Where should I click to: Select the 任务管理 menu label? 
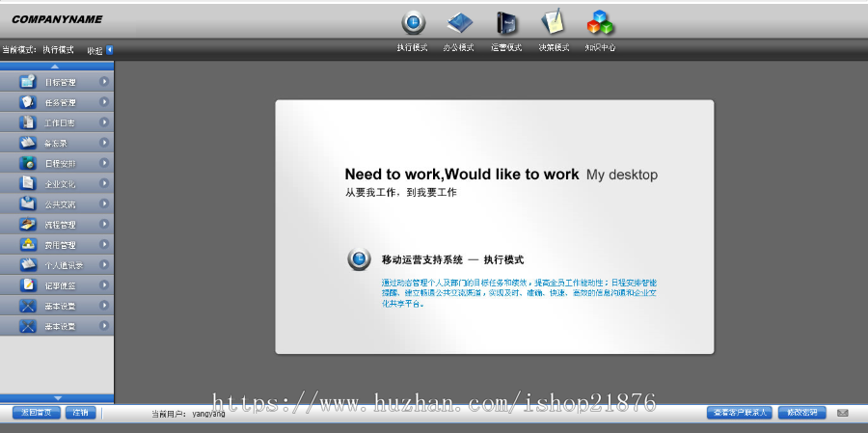click(61, 103)
